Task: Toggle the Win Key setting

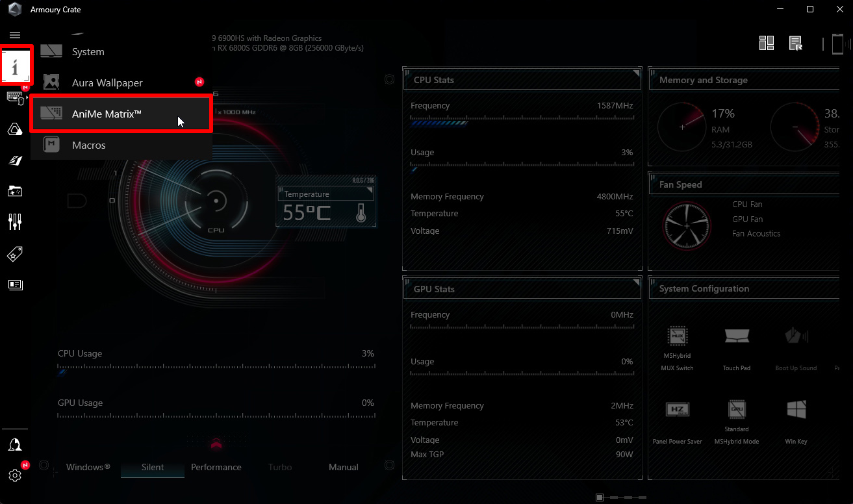Action: [796, 409]
